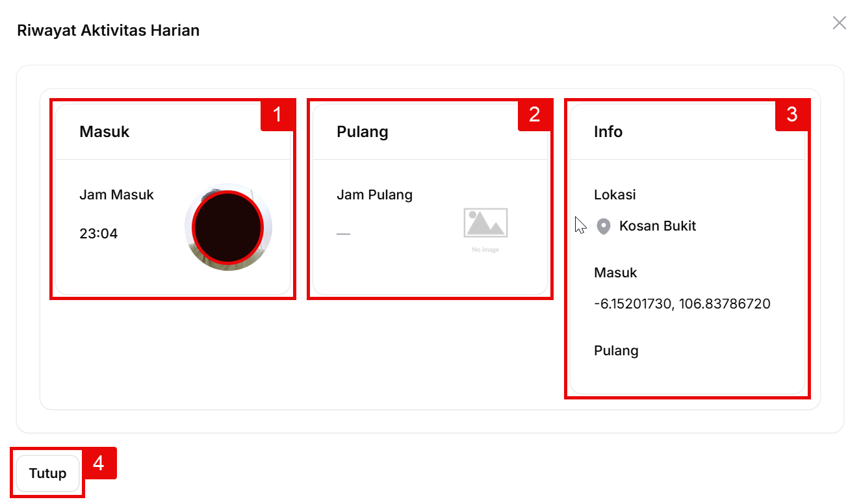Click the Jam Pulang label

click(x=374, y=195)
